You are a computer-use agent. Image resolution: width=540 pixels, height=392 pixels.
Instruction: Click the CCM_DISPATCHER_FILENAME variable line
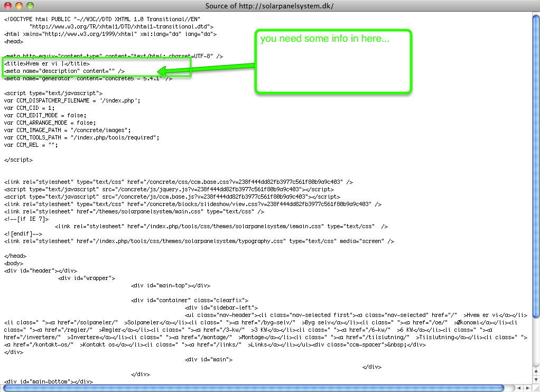point(72,100)
